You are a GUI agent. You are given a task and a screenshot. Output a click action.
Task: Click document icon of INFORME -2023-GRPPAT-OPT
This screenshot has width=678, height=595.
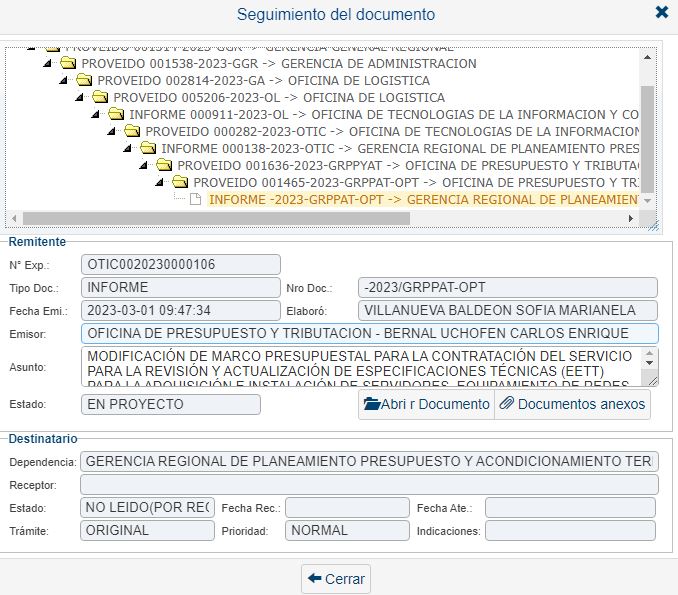coord(196,199)
